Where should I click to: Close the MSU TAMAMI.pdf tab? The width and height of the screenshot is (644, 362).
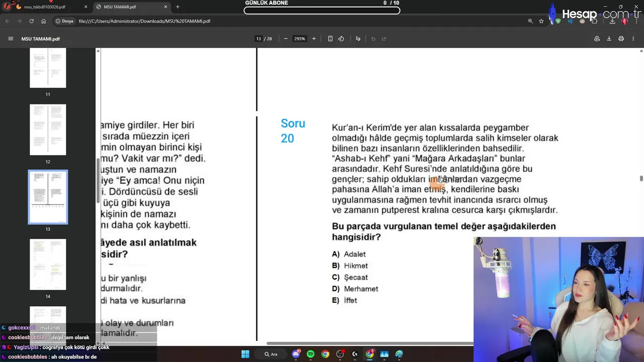[165, 7]
